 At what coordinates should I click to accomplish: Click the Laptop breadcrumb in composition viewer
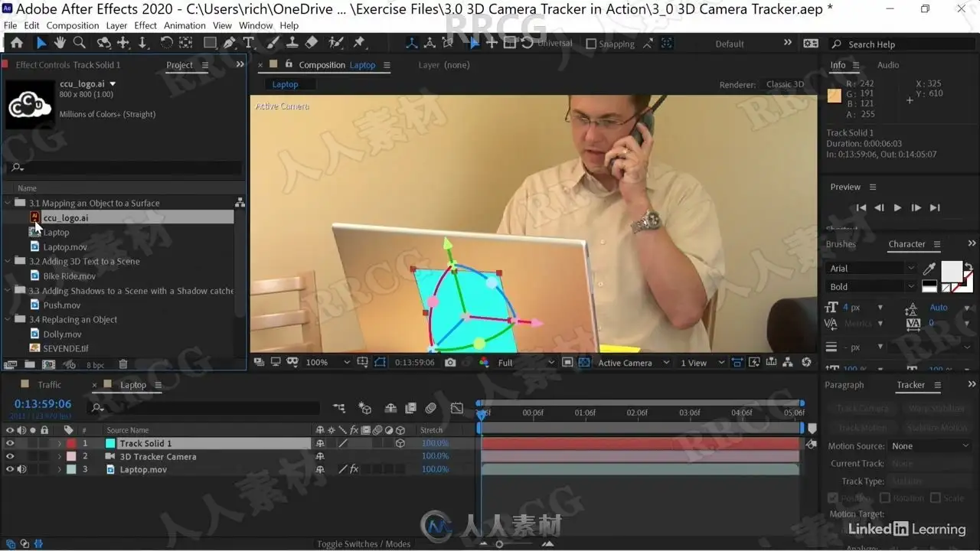285,84
